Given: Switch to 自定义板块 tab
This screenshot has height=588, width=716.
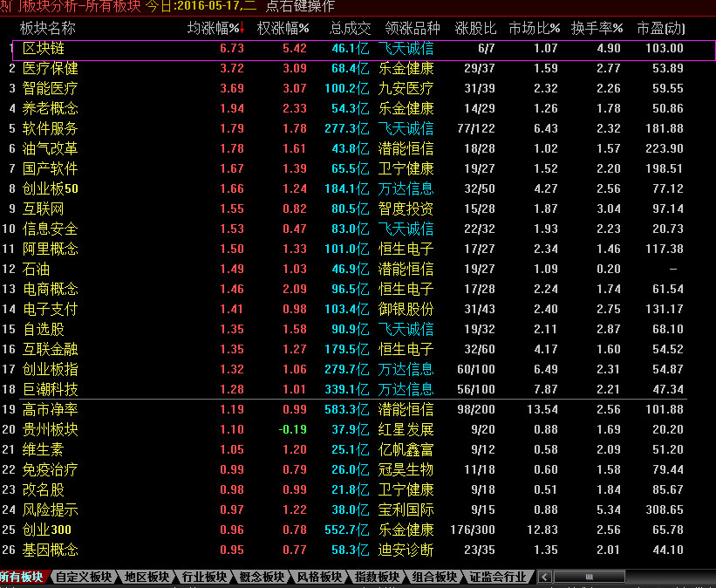Looking at the screenshot, I should point(83,577).
